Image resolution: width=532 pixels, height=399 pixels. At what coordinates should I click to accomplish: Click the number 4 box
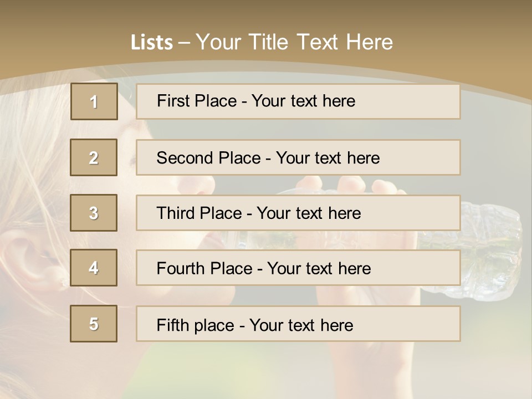[94, 268]
